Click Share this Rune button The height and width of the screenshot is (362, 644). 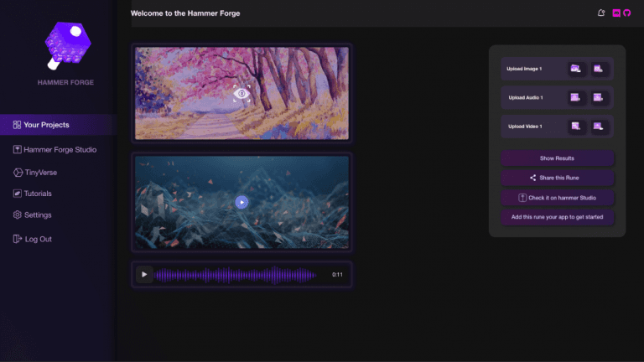point(557,178)
